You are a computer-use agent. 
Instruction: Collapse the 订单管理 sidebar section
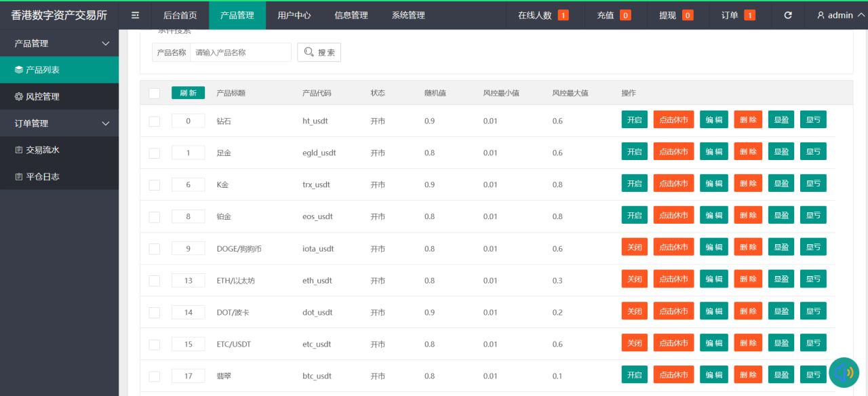105,123
